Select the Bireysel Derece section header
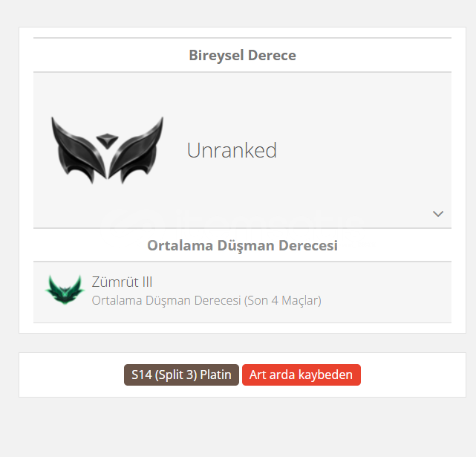Screen dimensions: 476x457 click(x=242, y=55)
